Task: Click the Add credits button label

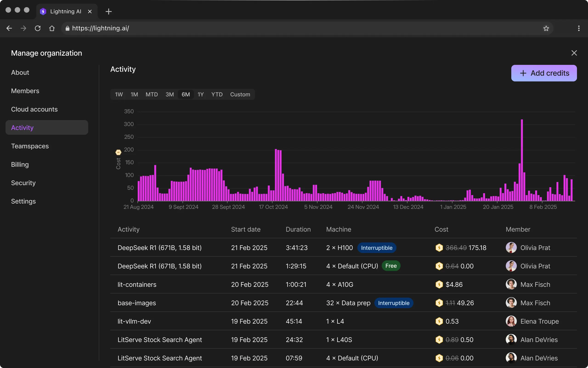Action: [x=550, y=73]
